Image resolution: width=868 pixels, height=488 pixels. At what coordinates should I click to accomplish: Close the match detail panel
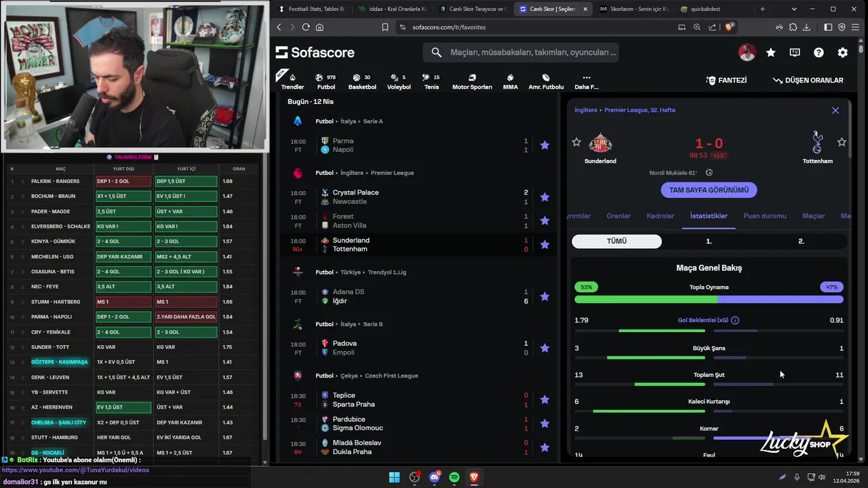[835, 110]
